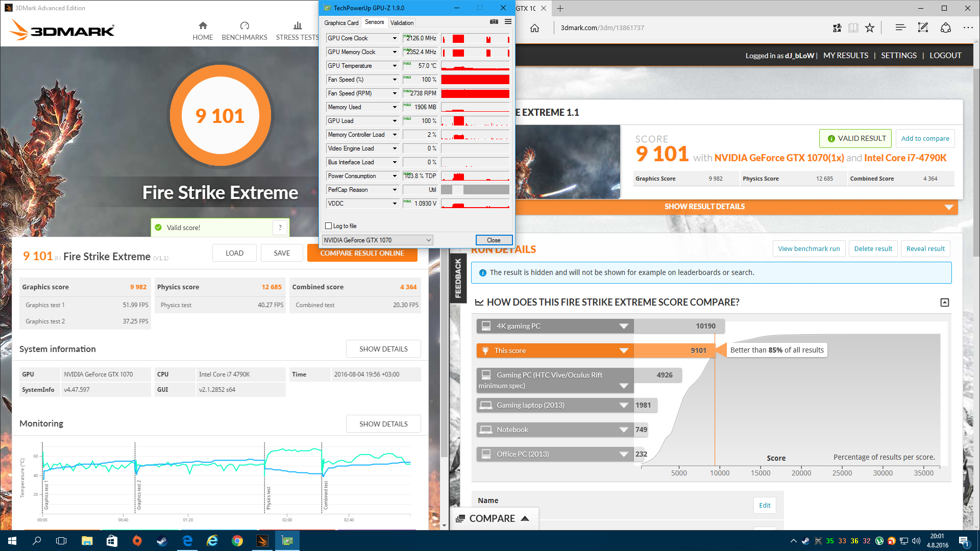Open the NVIDIA GeForce GTX 1070 device selector

point(377,240)
